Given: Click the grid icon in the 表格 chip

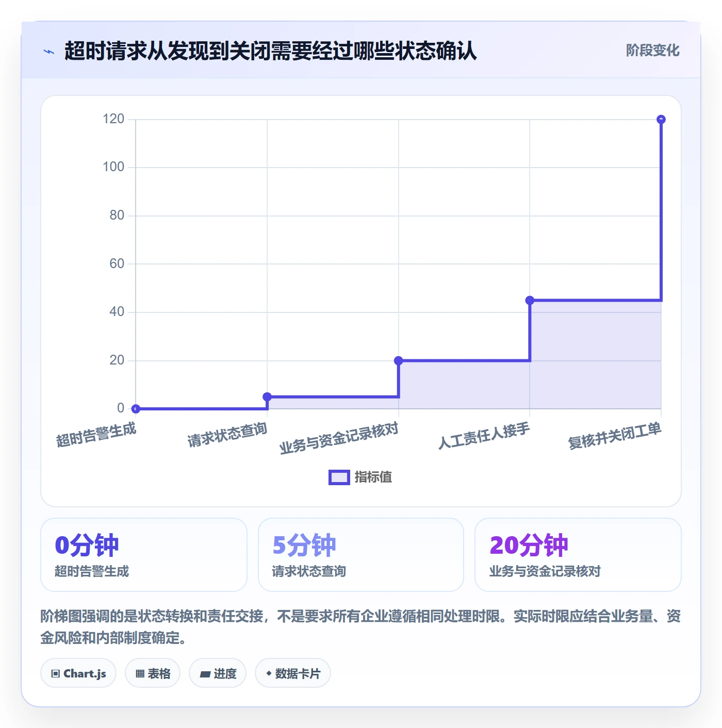Looking at the screenshot, I should 140,674.
